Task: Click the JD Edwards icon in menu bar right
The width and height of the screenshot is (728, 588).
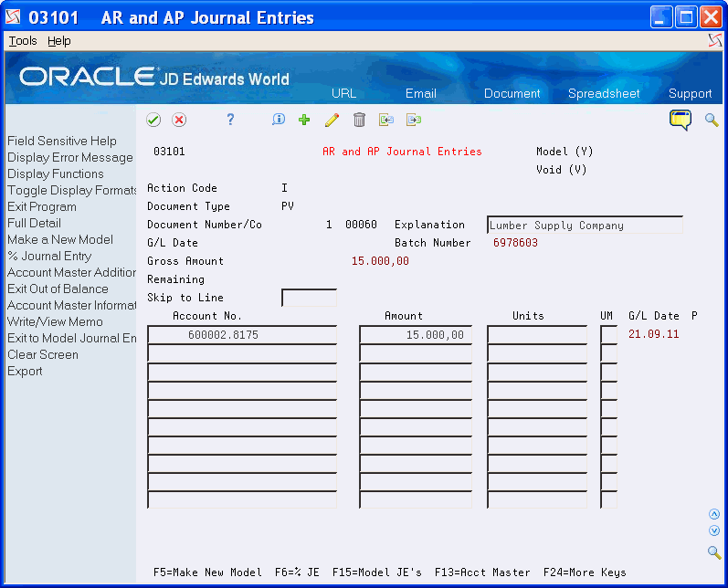Action: point(715,40)
